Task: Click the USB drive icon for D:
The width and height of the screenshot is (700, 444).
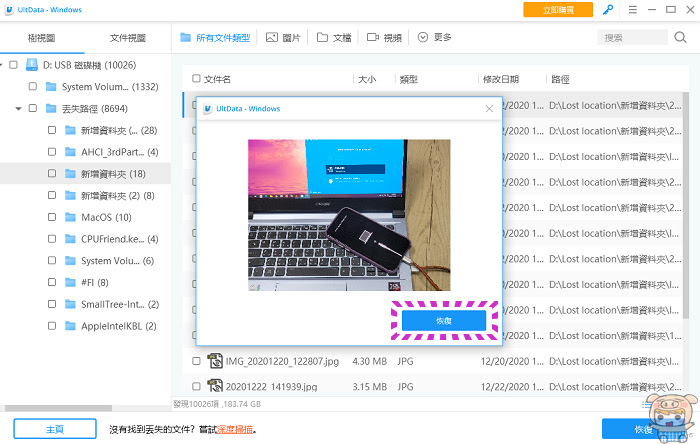Action: pyautogui.click(x=32, y=65)
